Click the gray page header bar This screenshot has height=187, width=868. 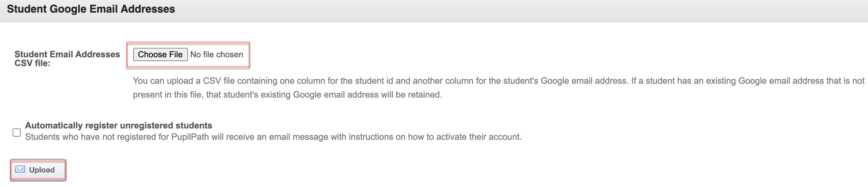click(x=434, y=11)
